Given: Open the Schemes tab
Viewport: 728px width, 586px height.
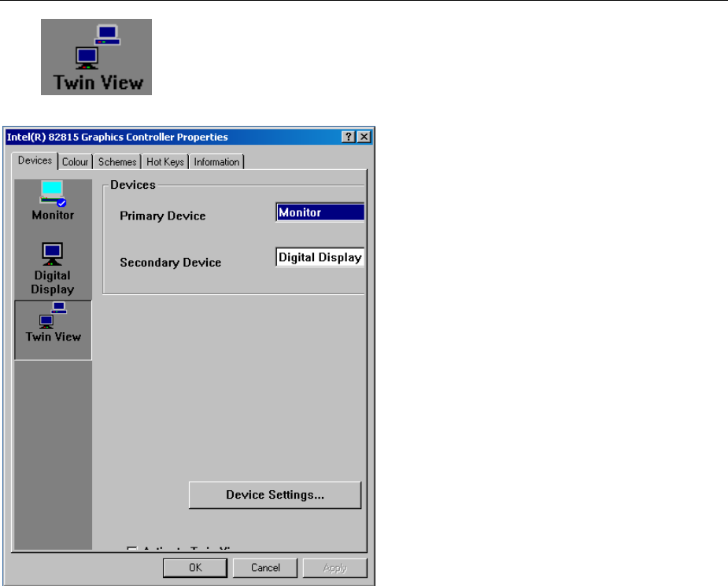Looking at the screenshot, I should (x=117, y=162).
